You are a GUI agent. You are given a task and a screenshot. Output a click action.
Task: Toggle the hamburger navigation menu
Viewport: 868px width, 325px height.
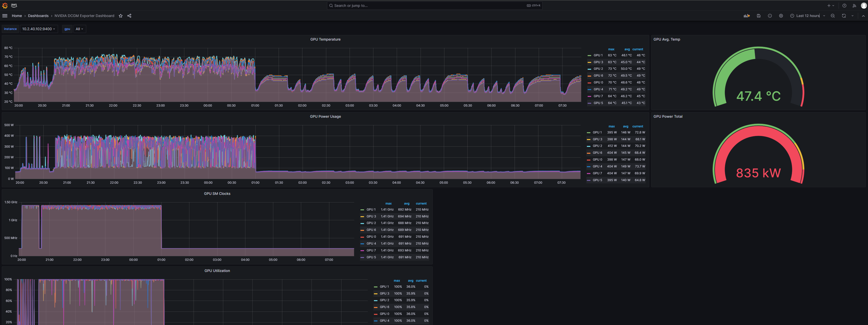click(5, 16)
